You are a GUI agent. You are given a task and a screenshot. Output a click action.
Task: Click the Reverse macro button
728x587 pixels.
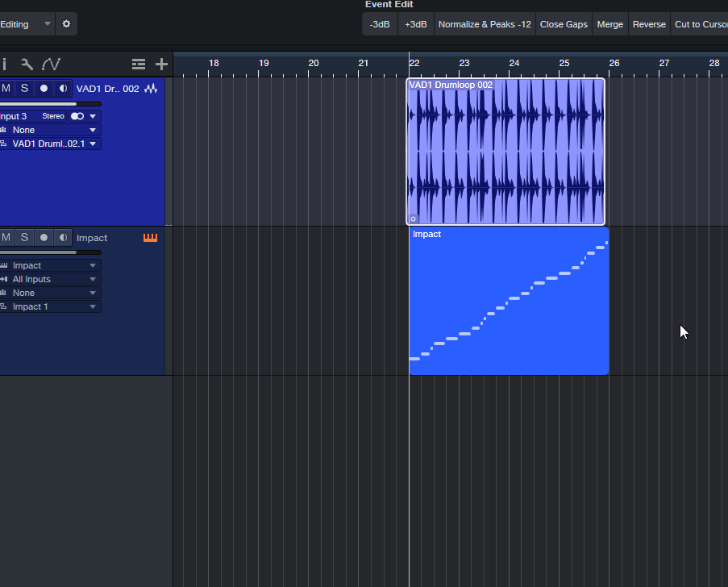pyautogui.click(x=649, y=24)
